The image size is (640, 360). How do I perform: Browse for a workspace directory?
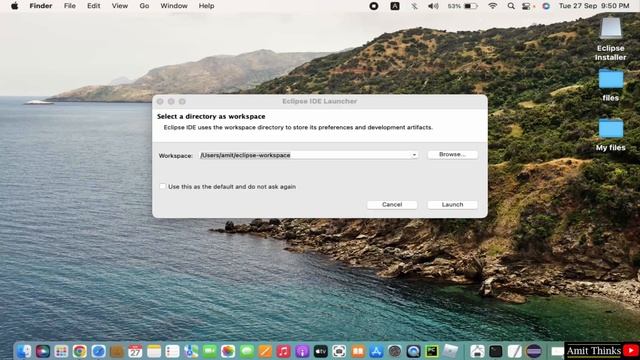point(452,155)
